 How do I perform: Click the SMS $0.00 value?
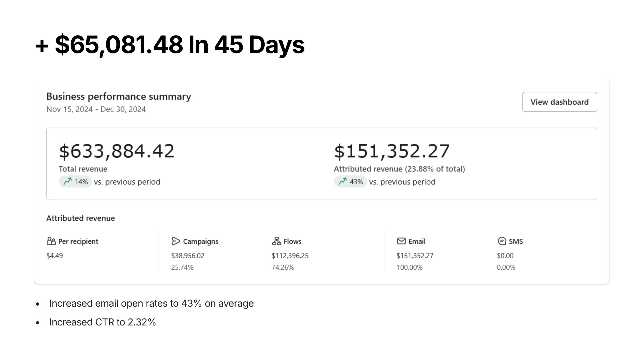tap(505, 255)
